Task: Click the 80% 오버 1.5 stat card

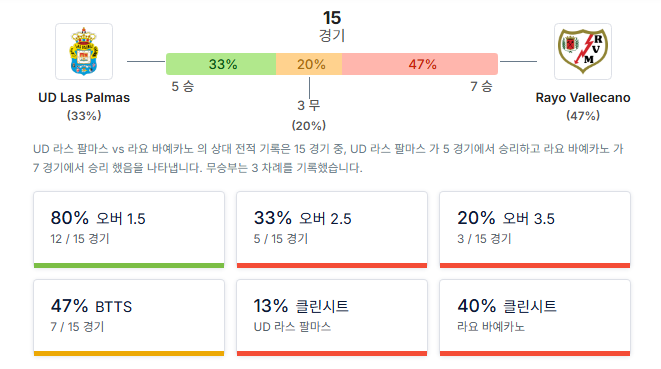Action: point(129,230)
